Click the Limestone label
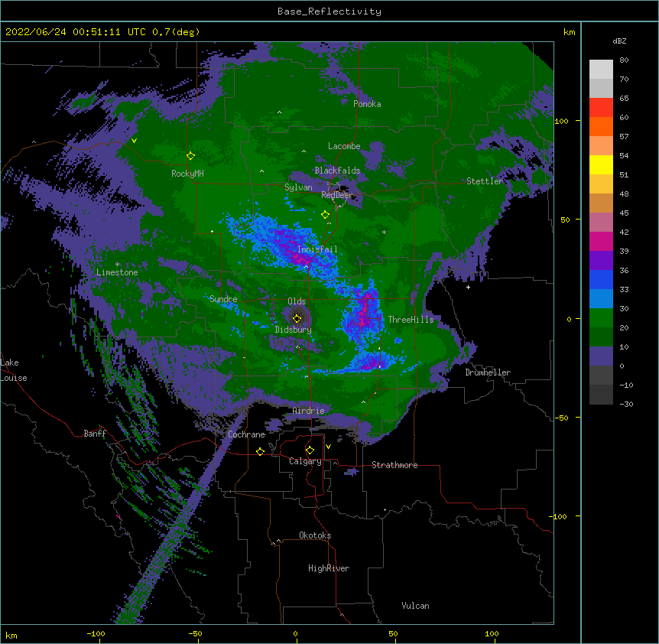This screenshot has width=659, height=644. (x=117, y=272)
